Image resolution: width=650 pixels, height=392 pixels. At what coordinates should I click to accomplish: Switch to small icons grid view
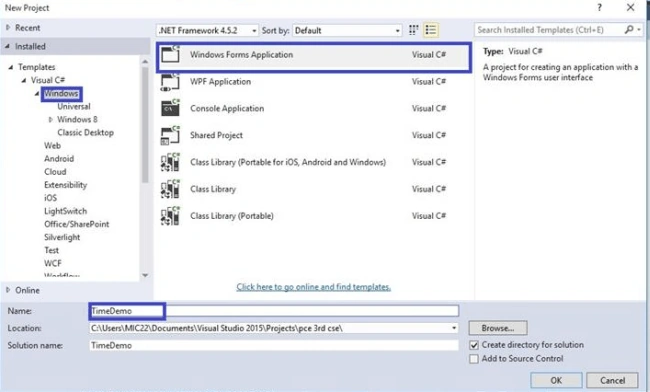413,30
